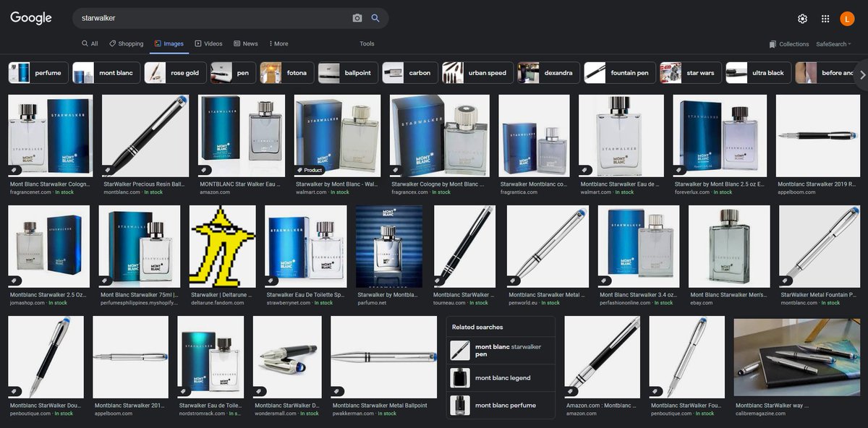
Task: Show more filter chips arrow
Action: tap(861, 74)
